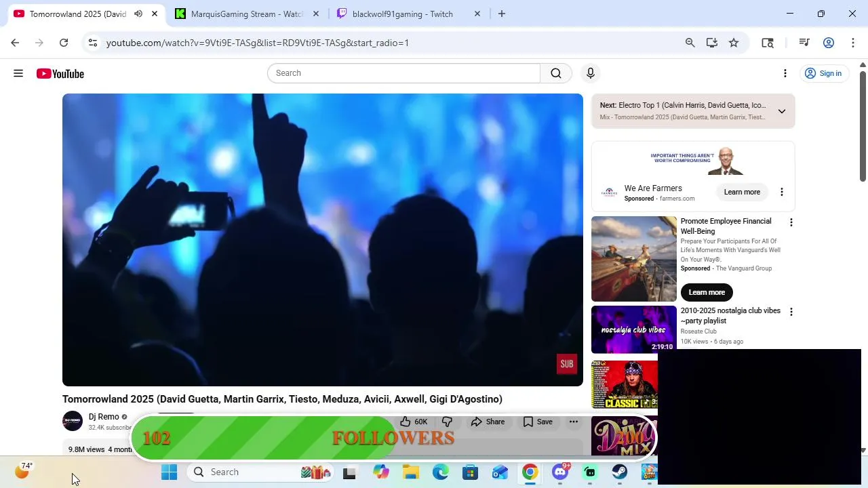Image resolution: width=868 pixels, height=488 pixels.
Task: Open Outlook from the taskbar
Action: point(500,472)
